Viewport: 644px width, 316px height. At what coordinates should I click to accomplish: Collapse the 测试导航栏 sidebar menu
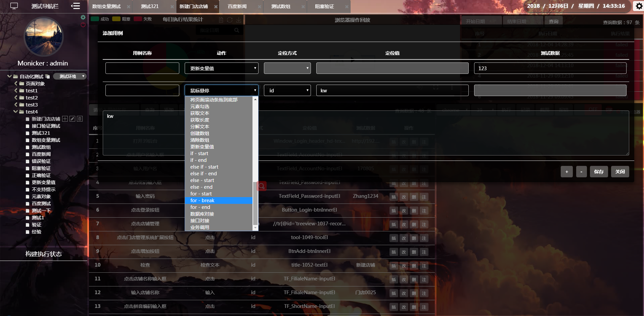click(76, 6)
